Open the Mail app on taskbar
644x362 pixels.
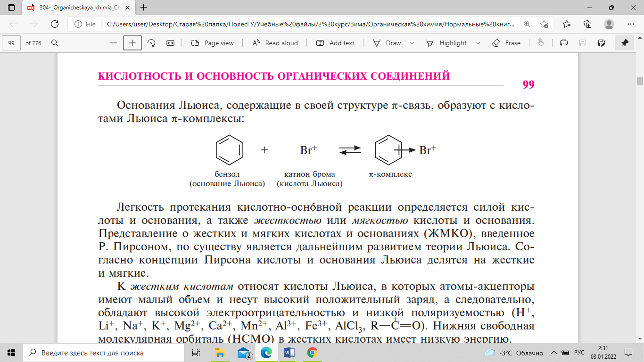tap(243, 353)
